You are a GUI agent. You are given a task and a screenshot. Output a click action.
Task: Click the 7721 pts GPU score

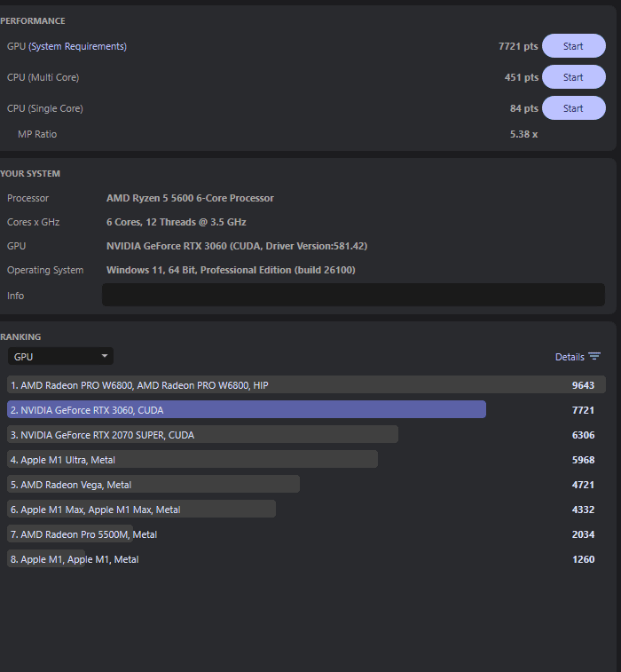point(518,46)
